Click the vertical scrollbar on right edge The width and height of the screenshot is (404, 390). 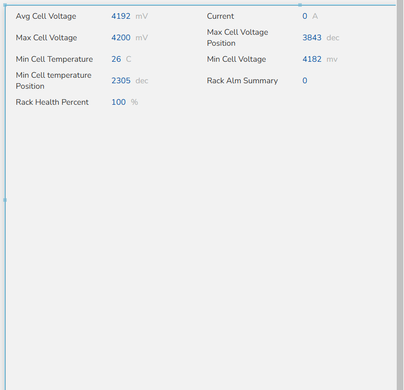[x=400, y=195]
